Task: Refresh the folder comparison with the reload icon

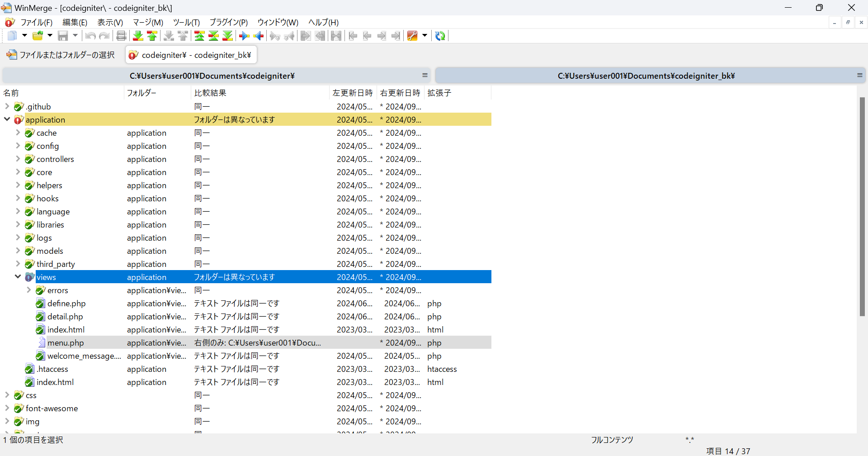Action: point(440,36)
